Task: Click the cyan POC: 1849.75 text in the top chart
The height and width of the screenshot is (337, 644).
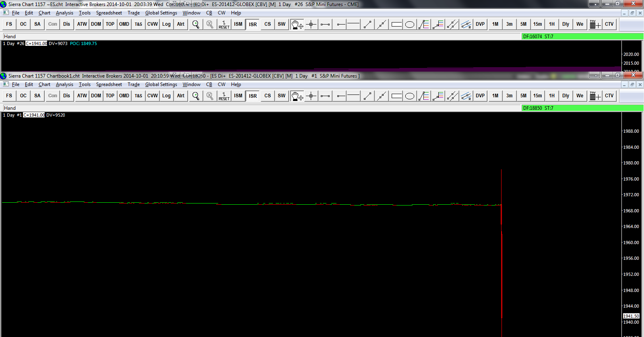Action: point(83,43)
